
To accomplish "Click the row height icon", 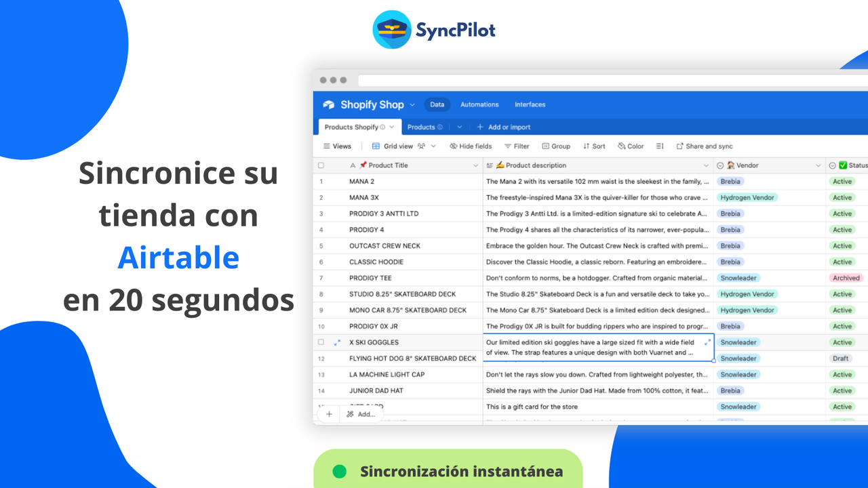I will coord(660,146).
